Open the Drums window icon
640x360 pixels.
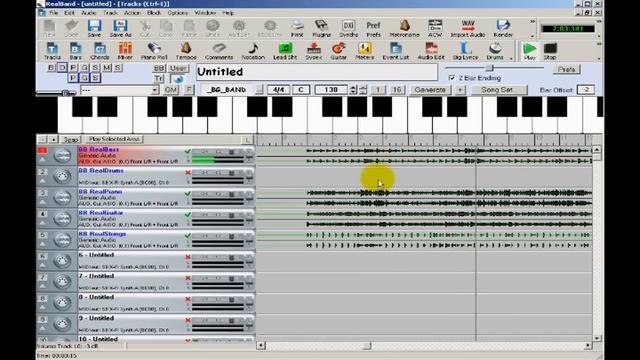coord(495,51)
